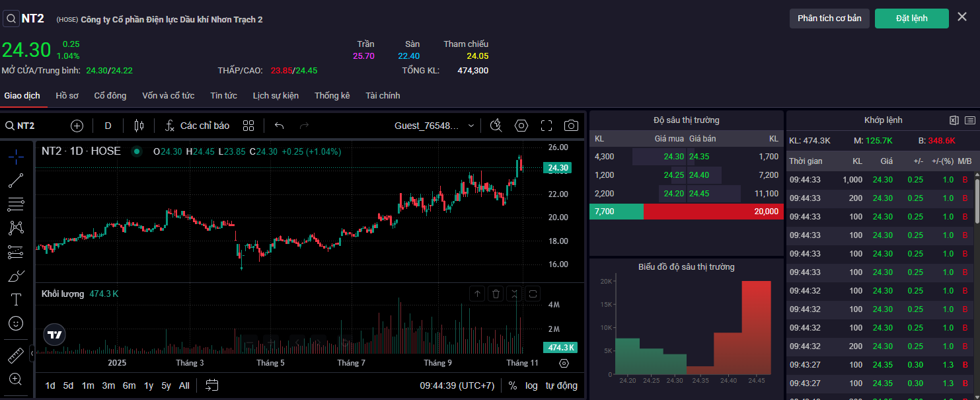Image resolution: width=980 pixels, height=400 pixels.
Task: Collapse the left drawing toolbar
Action: 32,354
